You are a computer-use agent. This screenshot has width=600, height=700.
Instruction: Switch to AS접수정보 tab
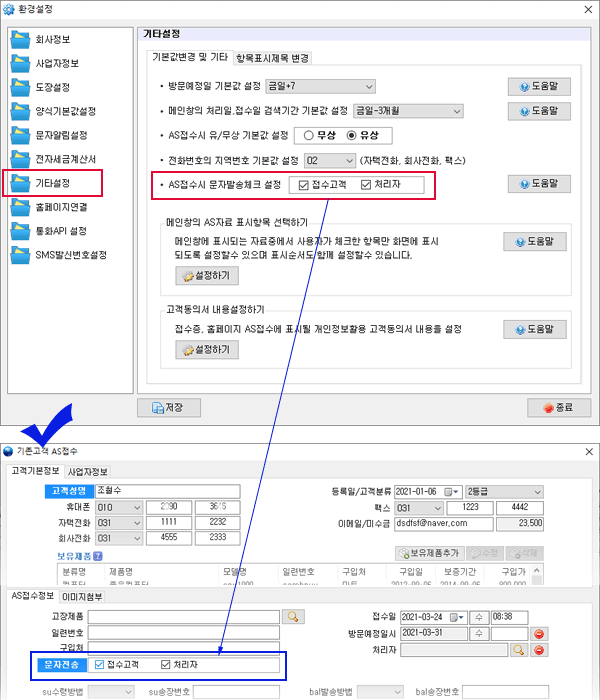33,596
